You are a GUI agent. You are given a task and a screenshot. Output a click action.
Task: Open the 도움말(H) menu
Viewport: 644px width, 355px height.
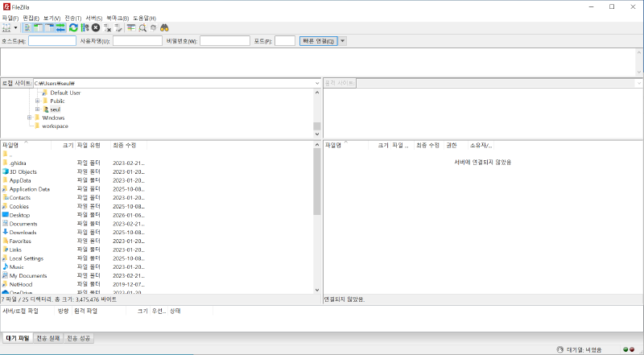pos(144,18)
